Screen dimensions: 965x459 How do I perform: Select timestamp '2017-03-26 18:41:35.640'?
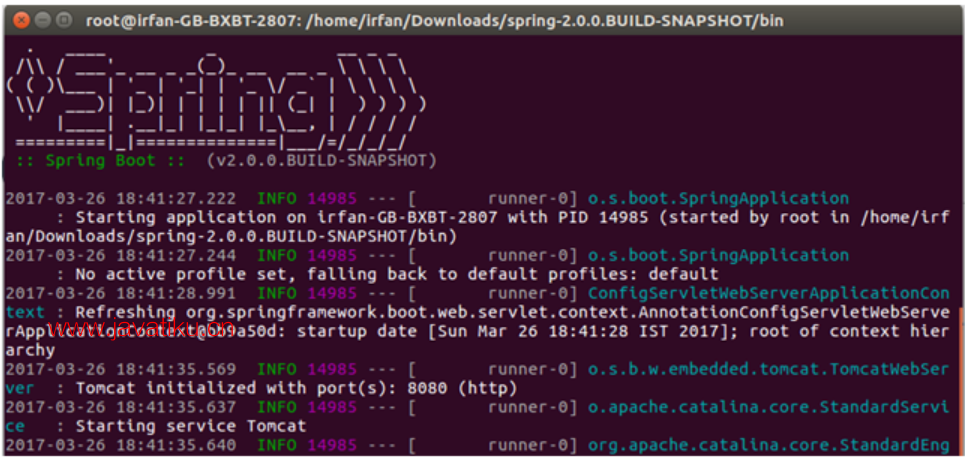click(x=121, y=445)
